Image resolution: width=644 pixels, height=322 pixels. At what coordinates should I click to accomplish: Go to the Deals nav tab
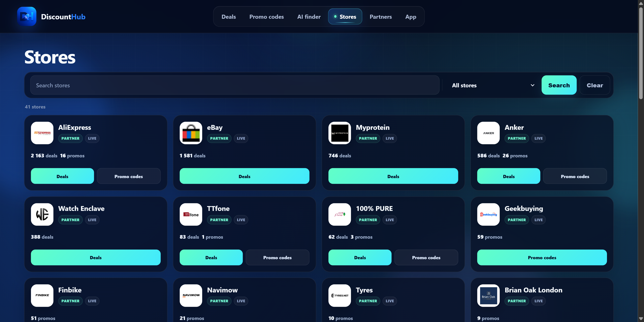(x=228, y=17)
